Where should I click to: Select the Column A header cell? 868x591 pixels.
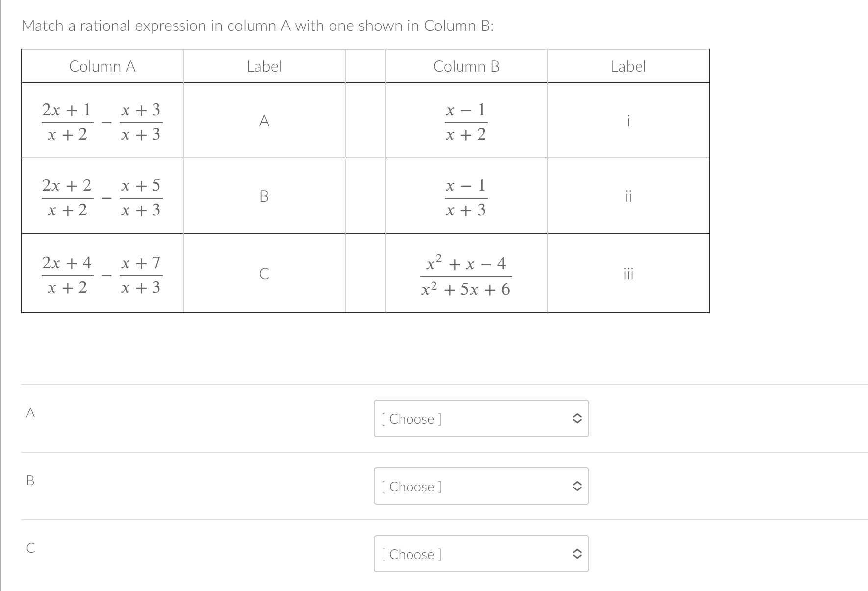pyautogui.click(x=102, y=66)
